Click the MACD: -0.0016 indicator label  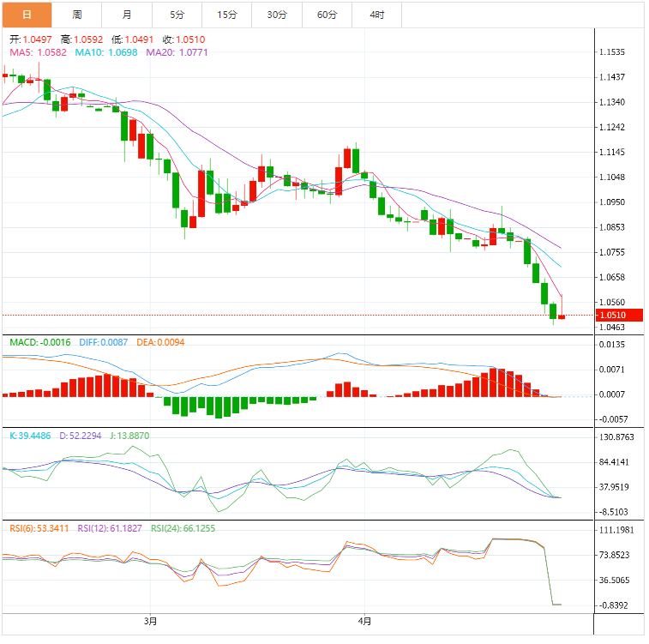pyautogui.click(x=40, y=343)
